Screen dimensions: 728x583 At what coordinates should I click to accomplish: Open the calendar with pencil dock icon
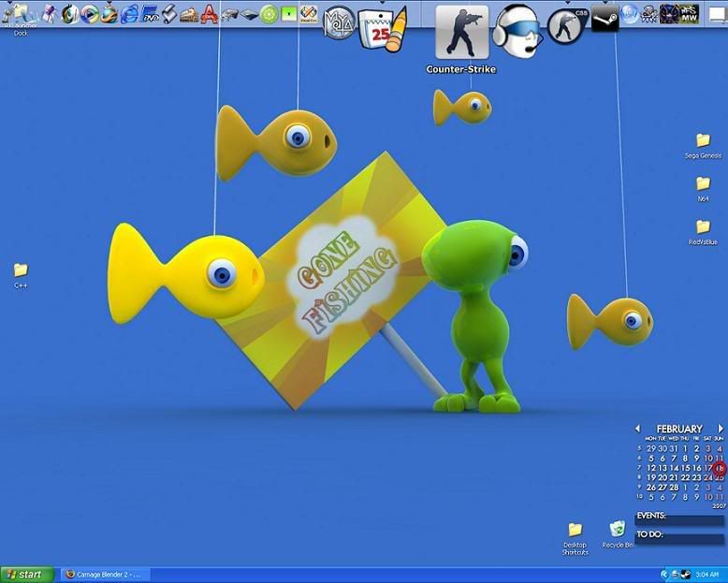[x=383, y=30]
